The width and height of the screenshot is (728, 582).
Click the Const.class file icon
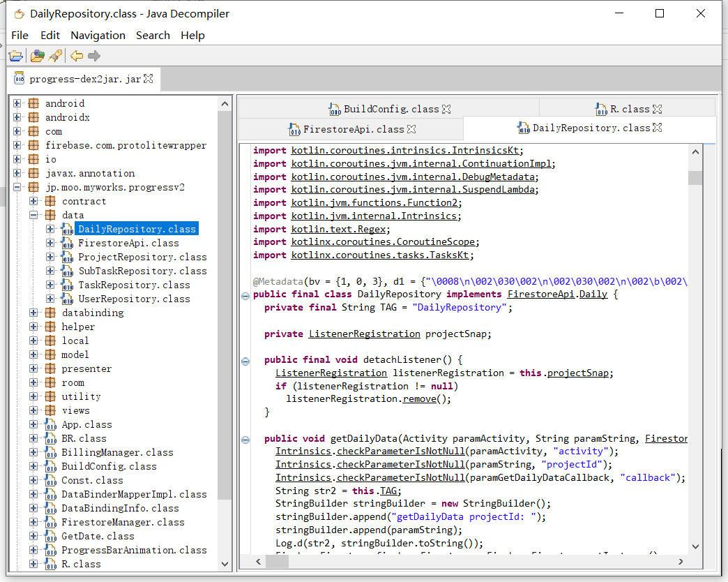click(51, 480)
